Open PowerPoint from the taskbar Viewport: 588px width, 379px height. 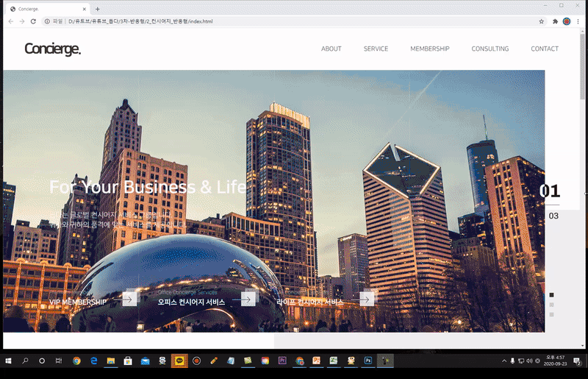(x=317, y=361)
